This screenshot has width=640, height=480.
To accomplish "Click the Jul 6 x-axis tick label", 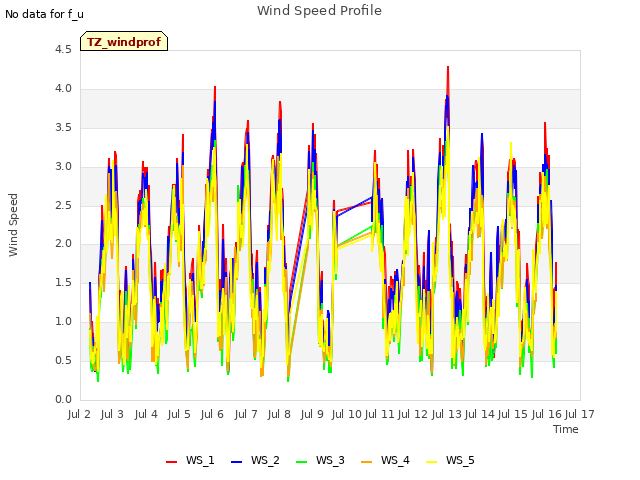I will [x=212, y=414].
